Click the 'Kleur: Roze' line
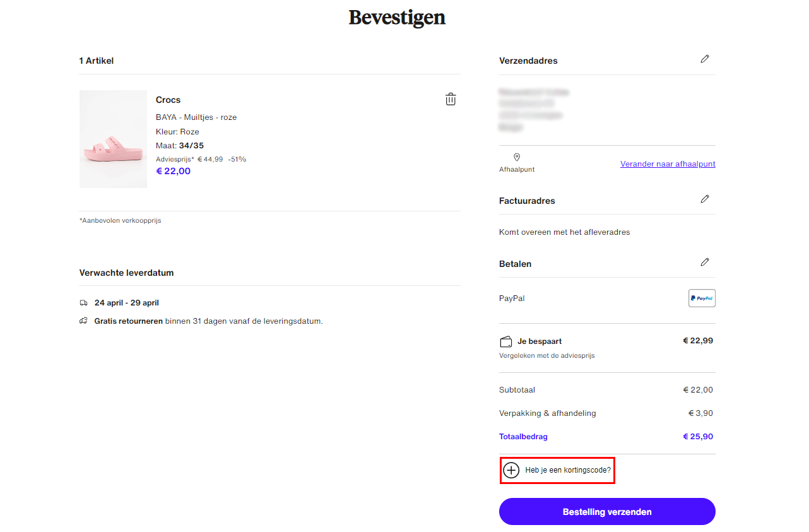809x532 pixels. [x=177, y=132]
